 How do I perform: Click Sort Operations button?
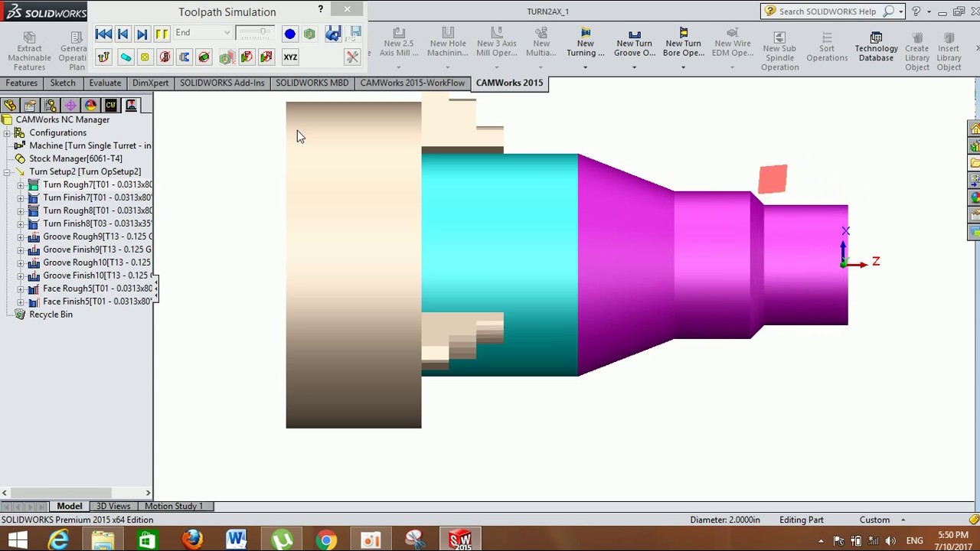coord(827,47)
